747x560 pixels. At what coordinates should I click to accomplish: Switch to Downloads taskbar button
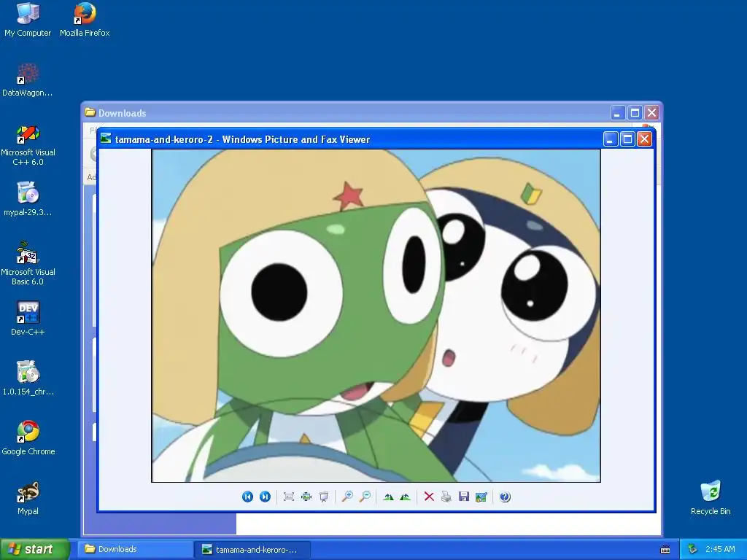click(x=135, y=549)
